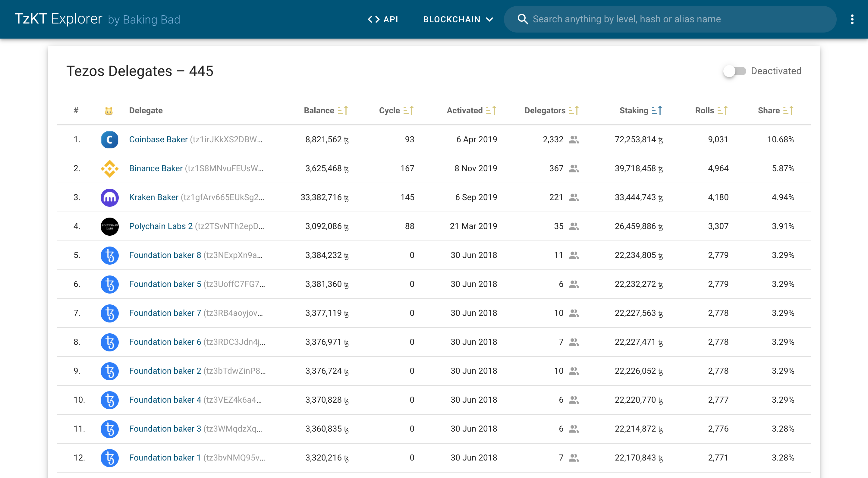Click delegators people icon in Coinbase row
Screen dimensions: 868x478
[574, 140]
